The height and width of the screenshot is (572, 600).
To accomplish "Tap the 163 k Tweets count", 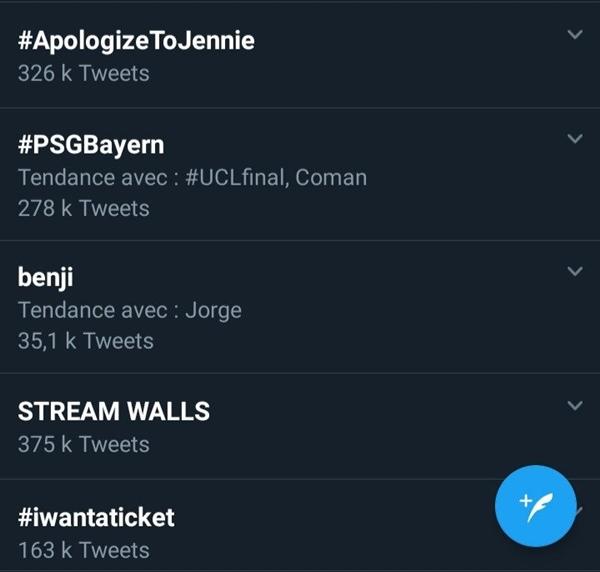I will coord(83,549).
